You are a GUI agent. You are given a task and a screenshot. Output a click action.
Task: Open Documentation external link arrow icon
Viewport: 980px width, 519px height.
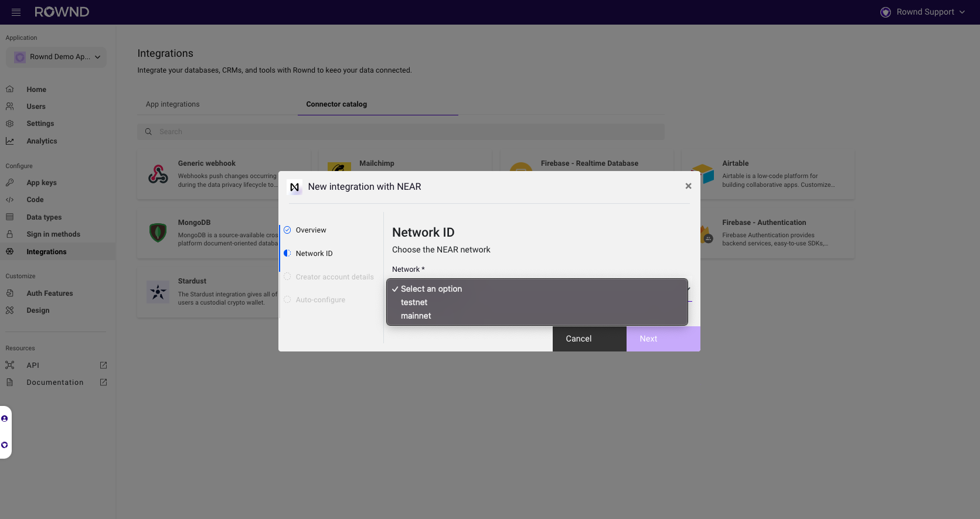(104, 383)
